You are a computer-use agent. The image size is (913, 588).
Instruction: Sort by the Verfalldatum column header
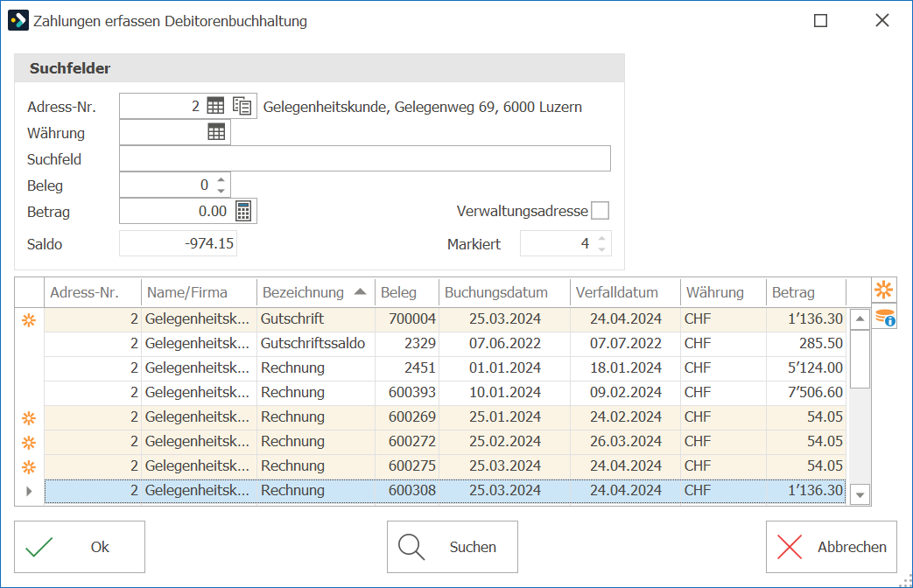tap(625, 292)
